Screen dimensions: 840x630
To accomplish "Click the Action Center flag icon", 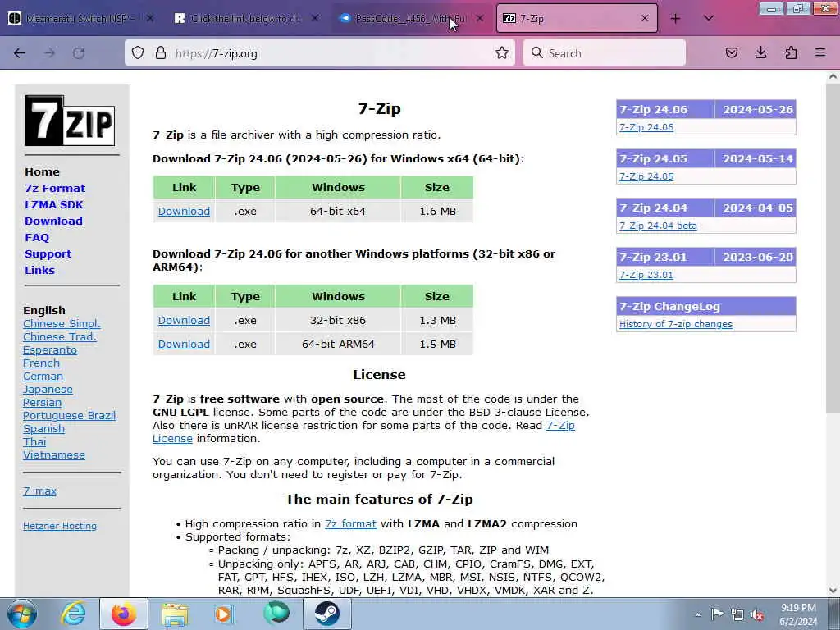I will coord(717,614).
